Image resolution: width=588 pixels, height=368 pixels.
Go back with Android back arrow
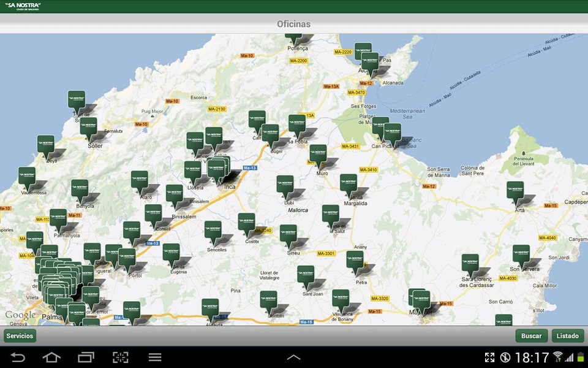click(17, 357)
